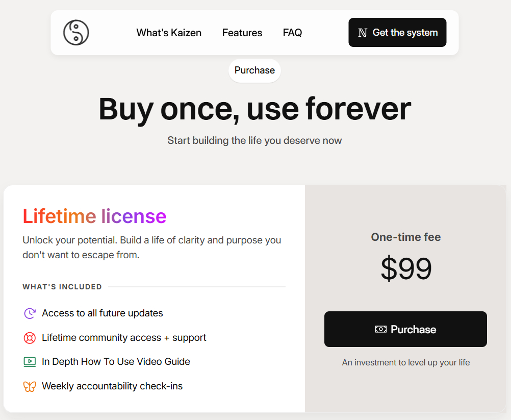Viewport: 511px width, 420px height.
Task: Click the Buy once, use forever headline
Action: [x=254, y=109]
